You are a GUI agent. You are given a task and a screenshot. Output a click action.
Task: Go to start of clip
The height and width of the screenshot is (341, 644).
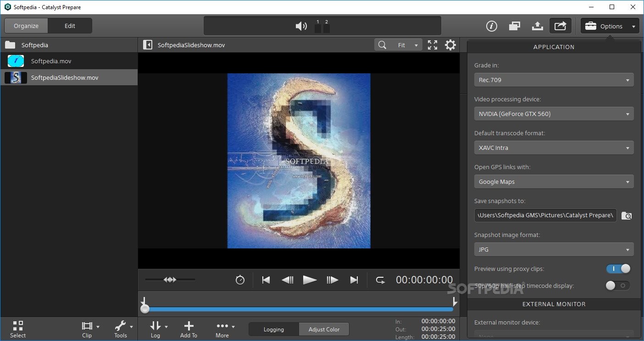(266, 280)
